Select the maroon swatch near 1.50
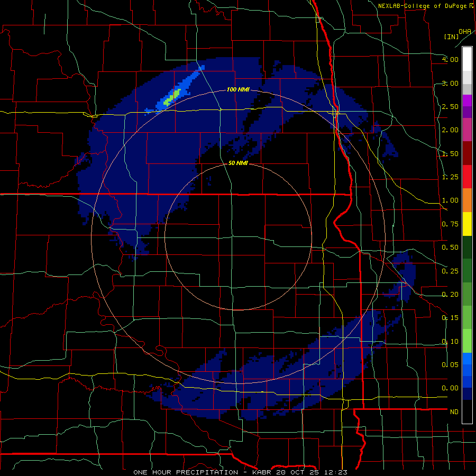 pyautogui.click(x=467, y=153)
